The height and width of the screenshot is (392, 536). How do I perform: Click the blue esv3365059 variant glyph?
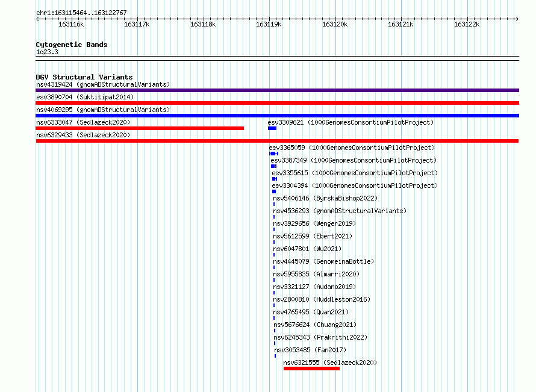click(x=274, y=154)
